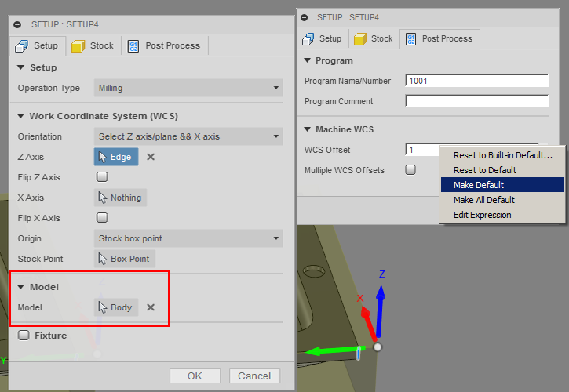The height and width of the screenshot is (392, 569).
Task: Choose Edit Expression menu item
Action: (x=502, y=215)
